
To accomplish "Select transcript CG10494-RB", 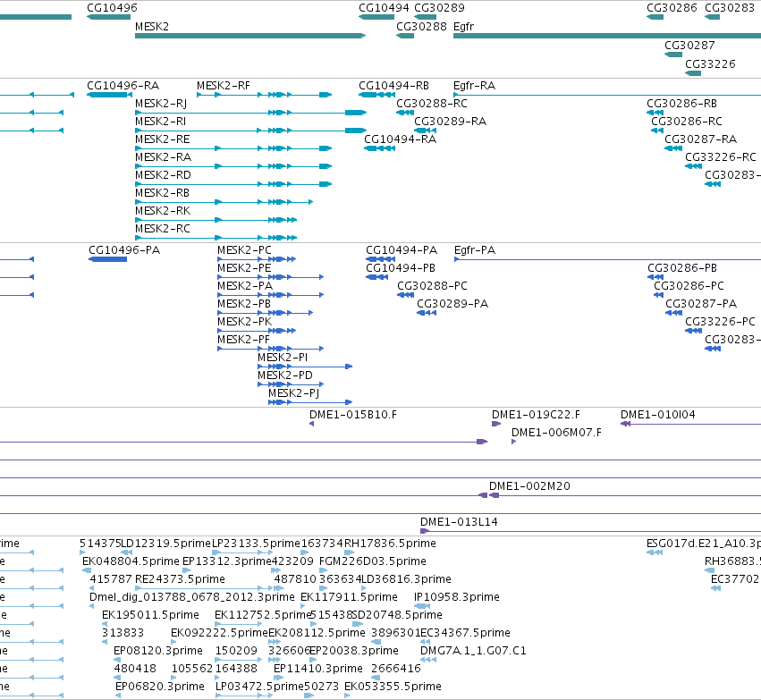I will 393,86.
